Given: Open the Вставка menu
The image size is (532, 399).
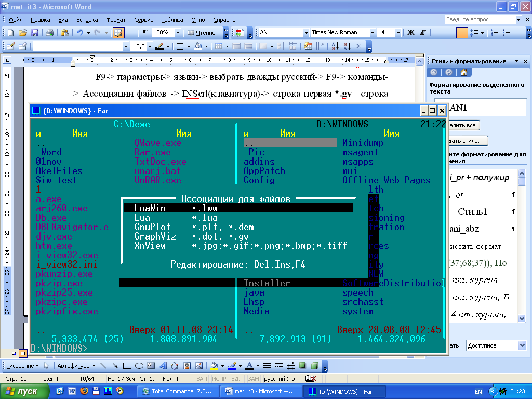Looking at the screenshot, I should (x=87, y=20).
